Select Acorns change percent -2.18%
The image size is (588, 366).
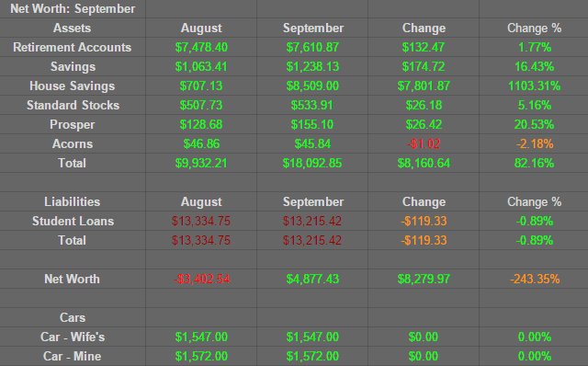click(534, 143)
